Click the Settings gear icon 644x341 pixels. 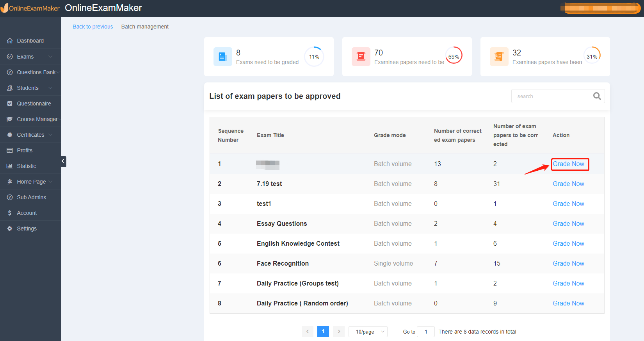coord(10,229)
